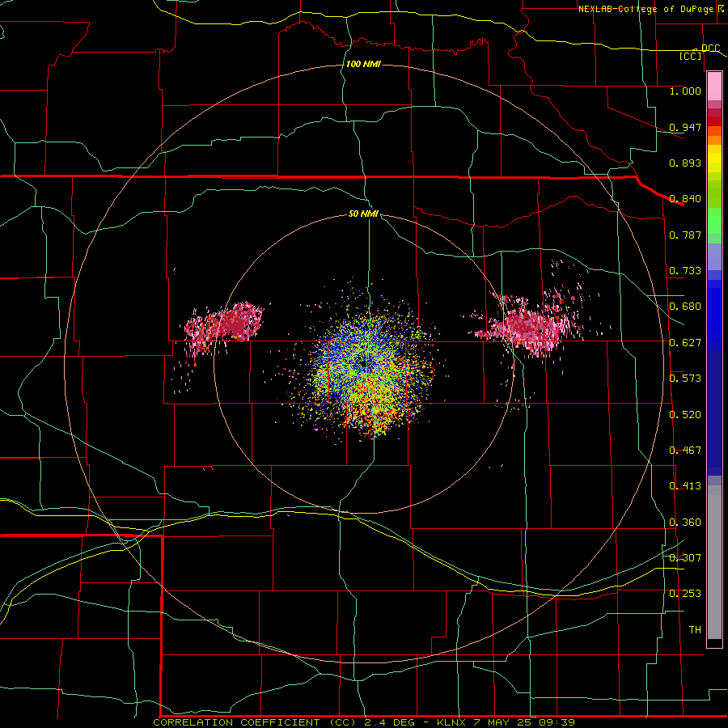Click the pink top segment of color bar
728x728 pixels.
714,86
